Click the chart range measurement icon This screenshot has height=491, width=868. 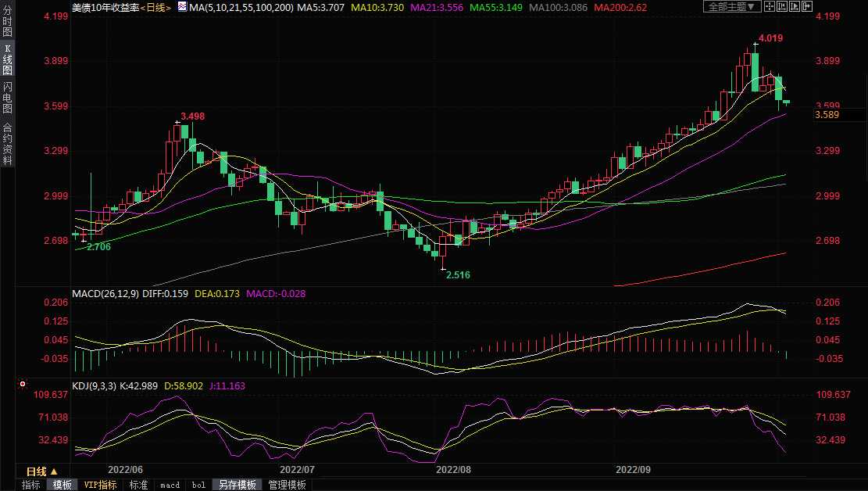coord(782,6)
